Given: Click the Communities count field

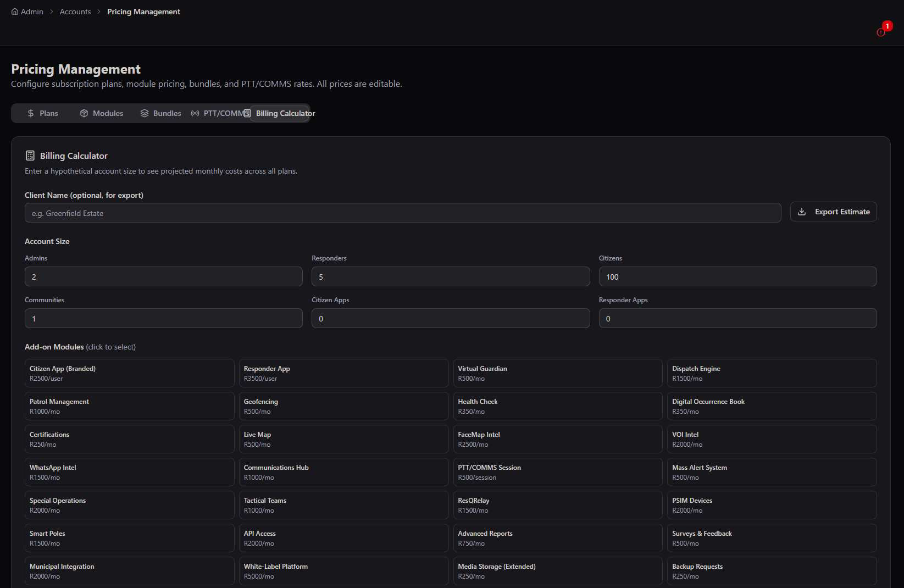Looking at the screenshot, I should point(164,318).
